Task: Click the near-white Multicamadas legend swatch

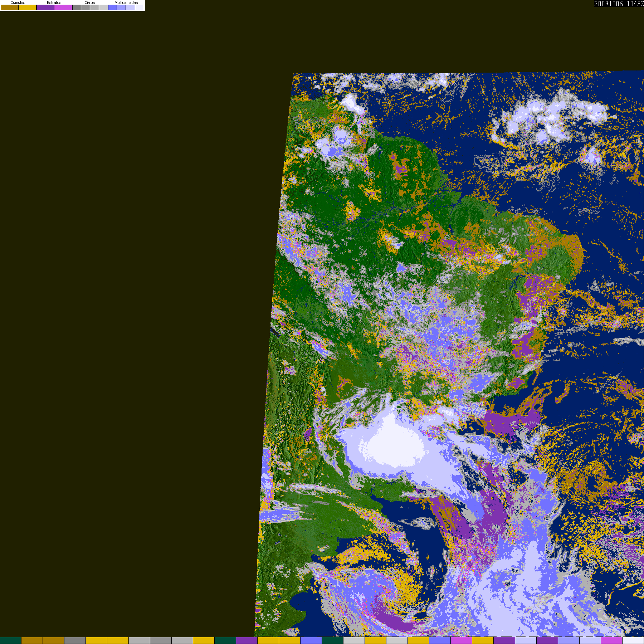Action: 140,7
